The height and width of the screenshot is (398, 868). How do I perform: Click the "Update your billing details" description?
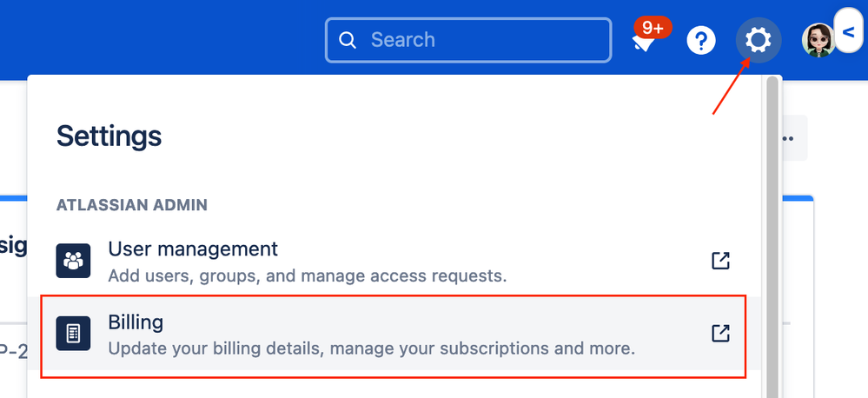pos(371,348)
